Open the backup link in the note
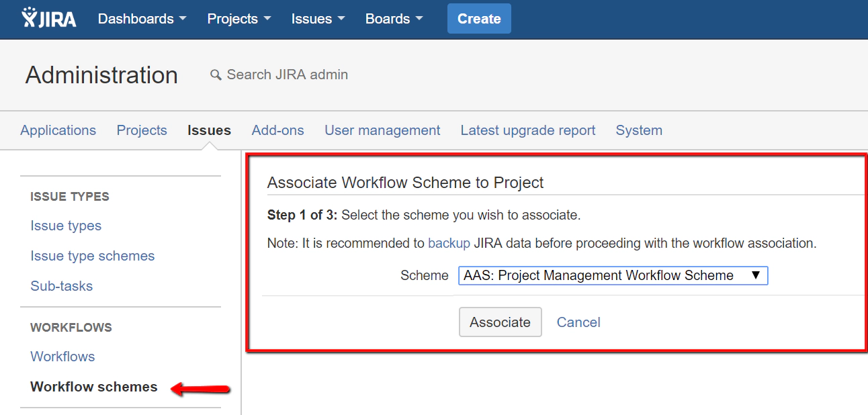868x415 pixels. [449, 243]
